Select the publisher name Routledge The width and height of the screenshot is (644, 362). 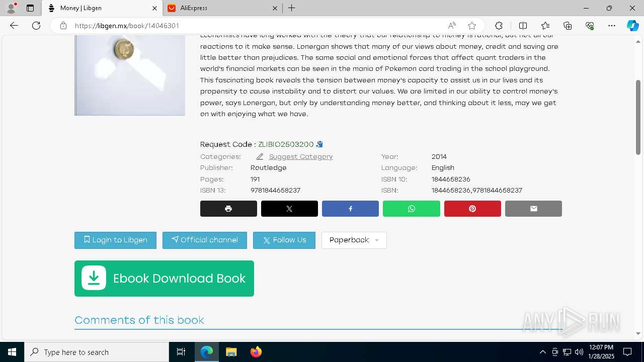[x=269, y=168]
